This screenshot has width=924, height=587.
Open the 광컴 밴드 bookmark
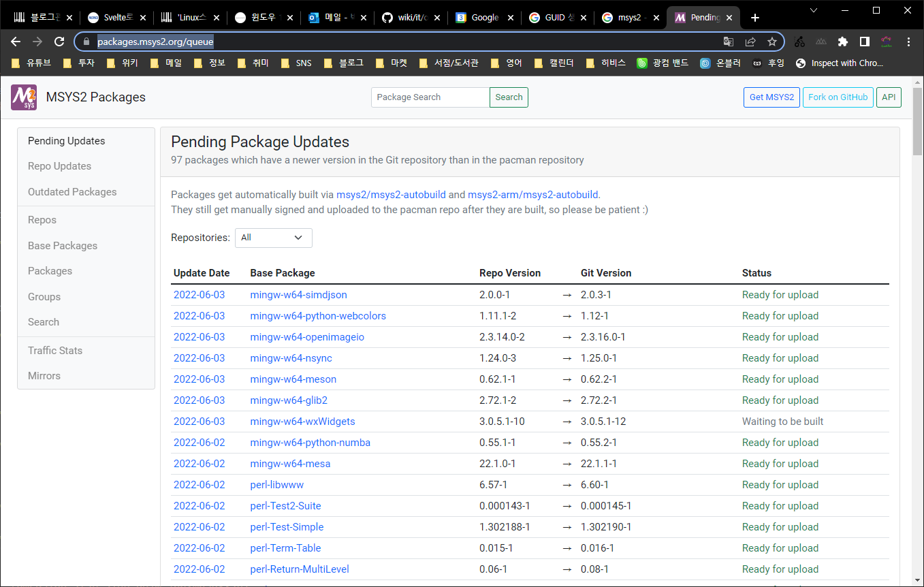point(662,63)
